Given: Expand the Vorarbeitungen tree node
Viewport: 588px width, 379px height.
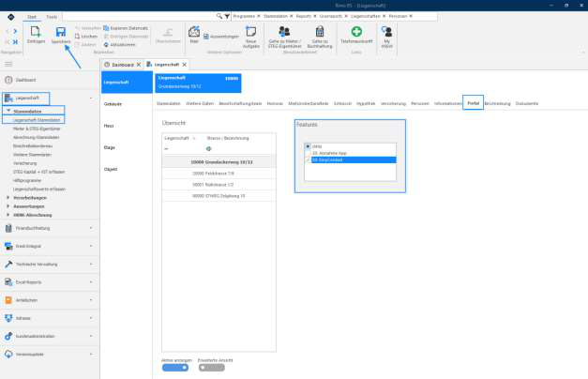Looking at the screenshot, I should click(8, 197).
